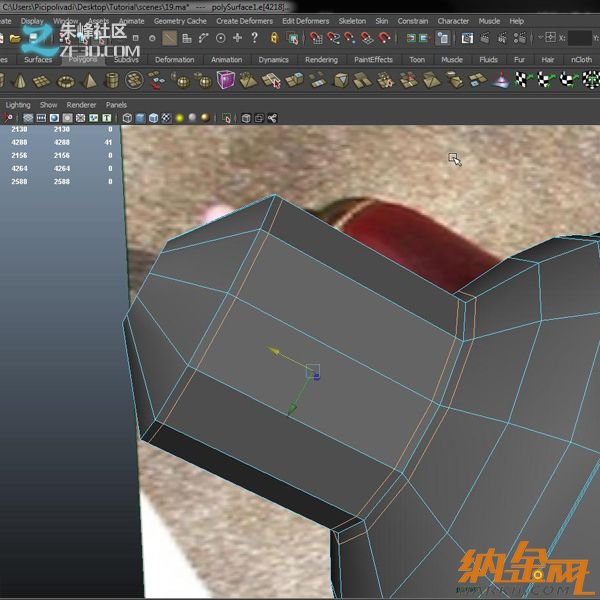600x600 pixels.
Task: Open the Constrain menu
Action: pyautogui.click(x=412, y=21)
